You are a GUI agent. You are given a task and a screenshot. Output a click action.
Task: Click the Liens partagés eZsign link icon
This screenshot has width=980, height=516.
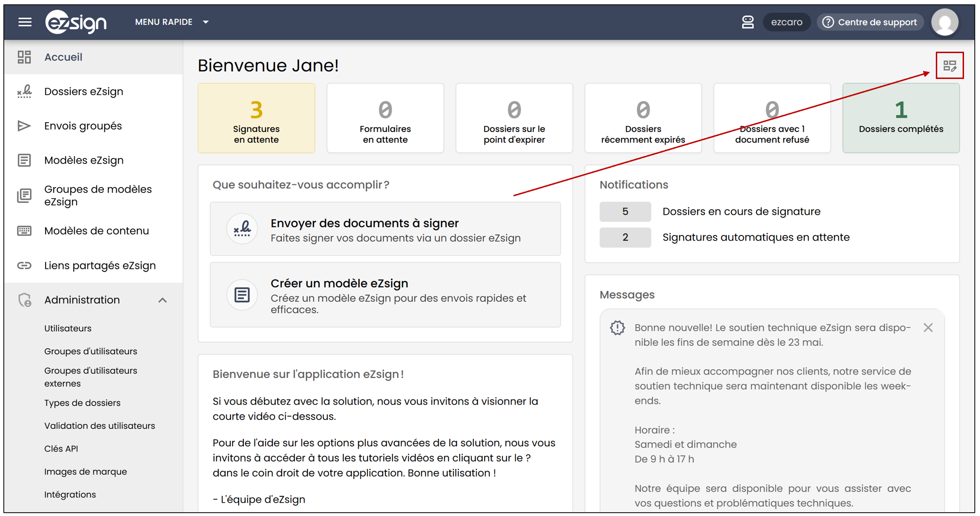[x=24, y=266]
